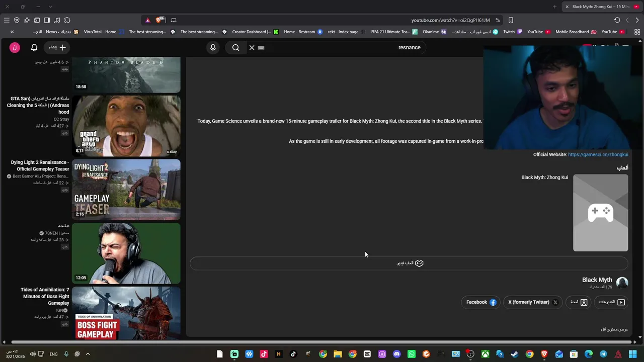Screen dimensions: 644x362
Task: Open Discord from the taskbar
Action: coord(397,354)
